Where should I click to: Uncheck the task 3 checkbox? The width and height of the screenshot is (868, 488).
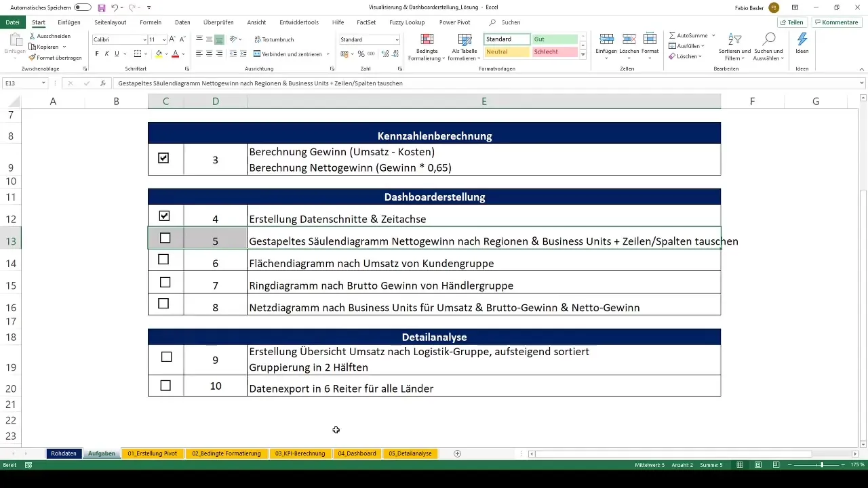[x=163, y=158]
